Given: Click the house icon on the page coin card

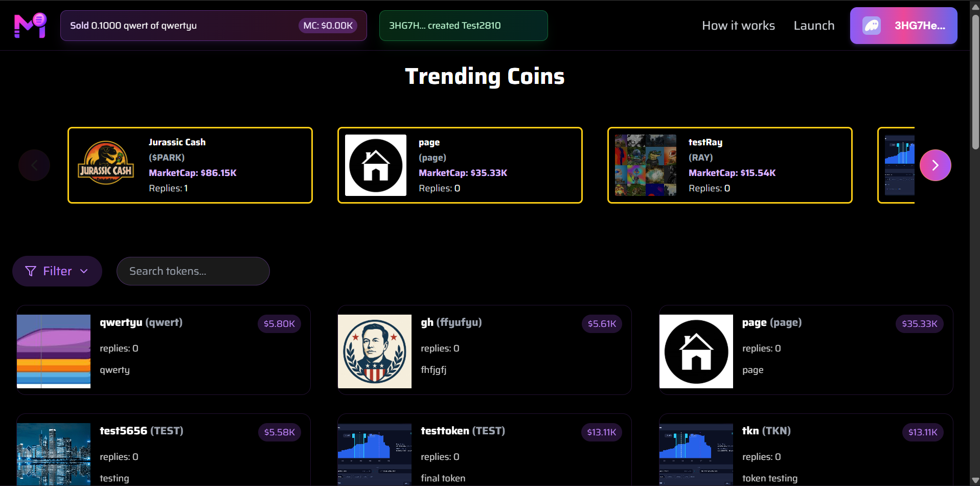Looking at the screenshot, I should click(x=375, y=165).
